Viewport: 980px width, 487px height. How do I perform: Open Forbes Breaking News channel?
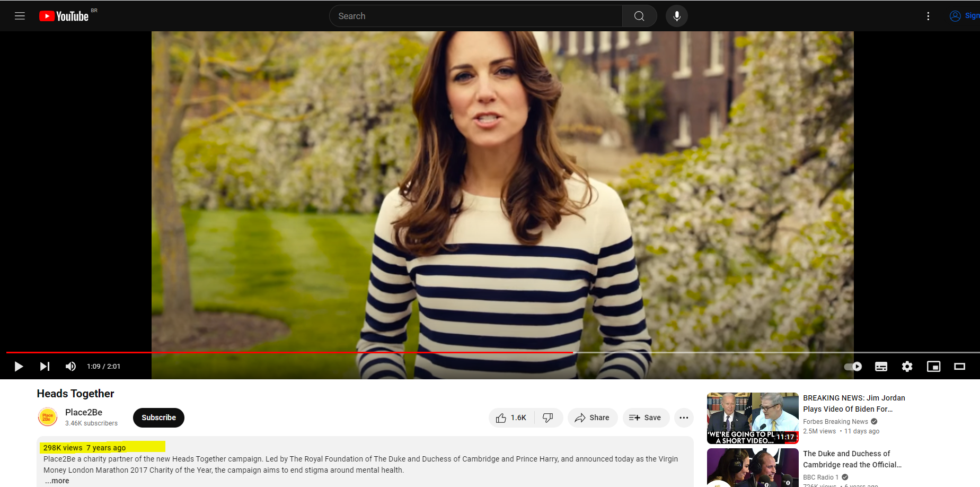pyautogui.click(x=836, y=422)
